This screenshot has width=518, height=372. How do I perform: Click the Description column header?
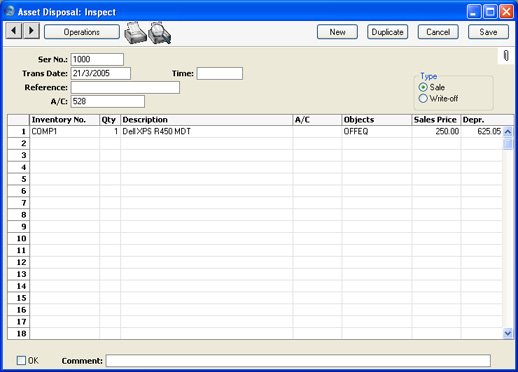click(207, 120)
